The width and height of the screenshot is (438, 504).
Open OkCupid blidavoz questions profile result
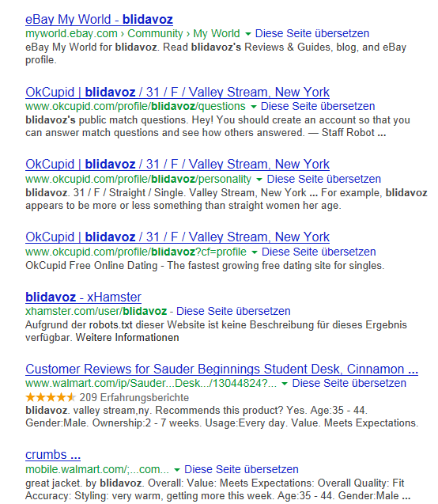click(x=177, y=93)
